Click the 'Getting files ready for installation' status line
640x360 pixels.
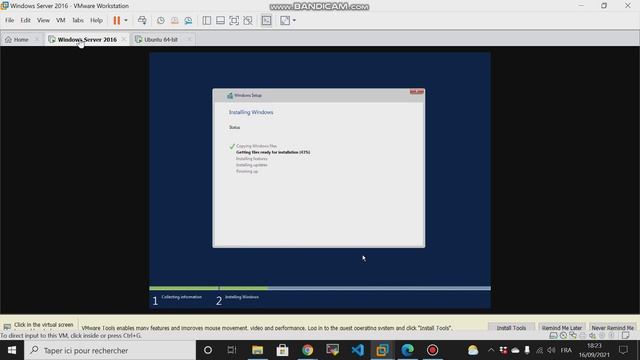pos(273,152)
